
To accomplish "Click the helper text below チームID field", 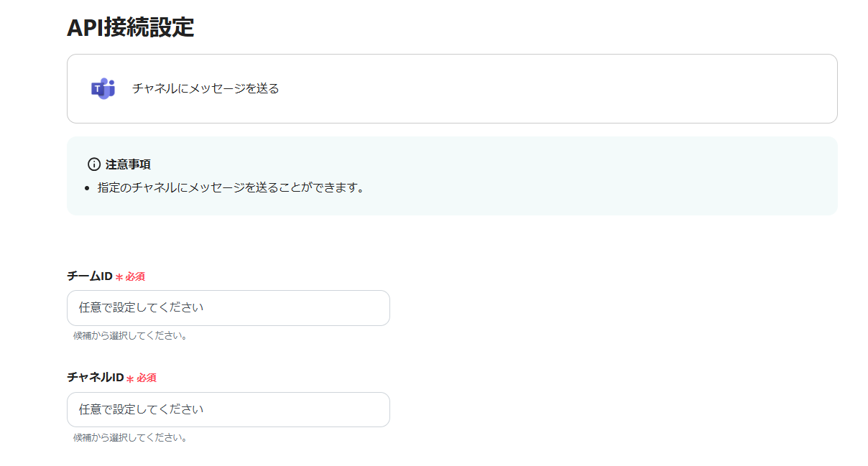I will tap(130, 335).
